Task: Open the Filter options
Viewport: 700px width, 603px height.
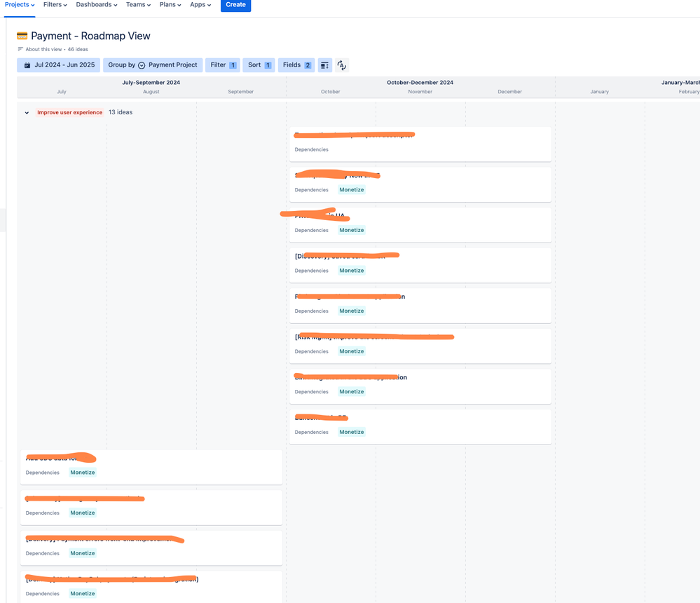Action: click(x=223, y=65)
